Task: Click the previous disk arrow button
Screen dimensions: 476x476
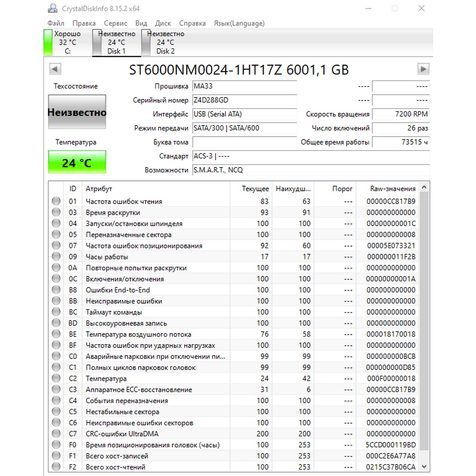Action: [x=55, y=69]
